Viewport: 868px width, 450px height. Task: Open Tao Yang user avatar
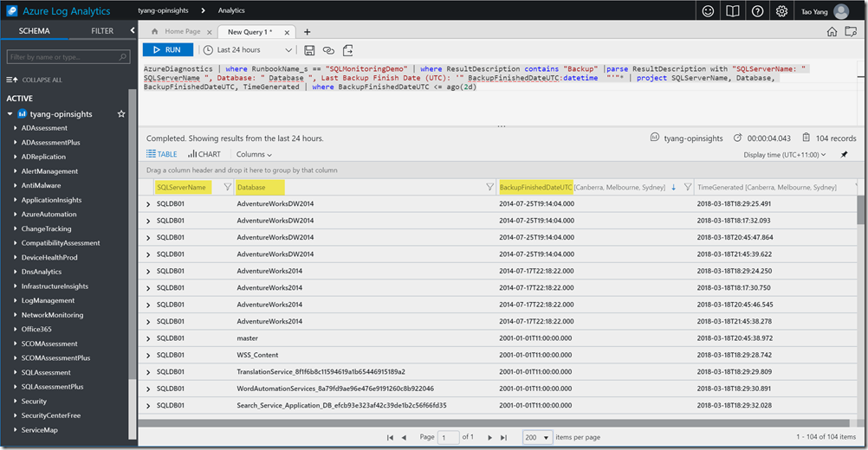click(841, 11)
